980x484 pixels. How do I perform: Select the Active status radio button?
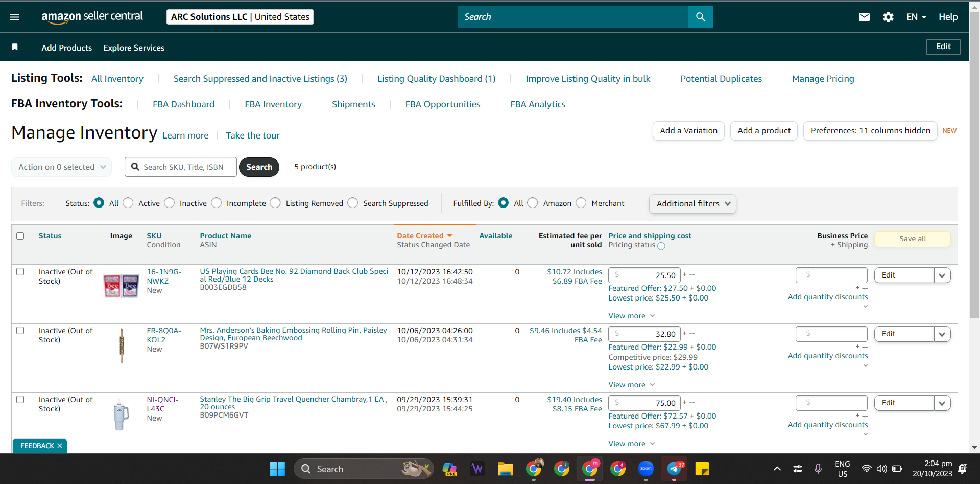pos(128,203)
